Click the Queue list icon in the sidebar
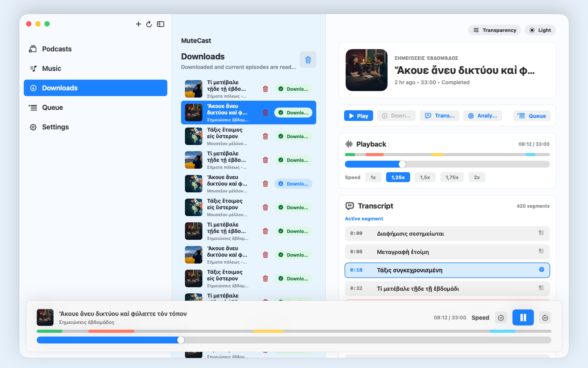588x368 pixels. click(x=33, y=107)
